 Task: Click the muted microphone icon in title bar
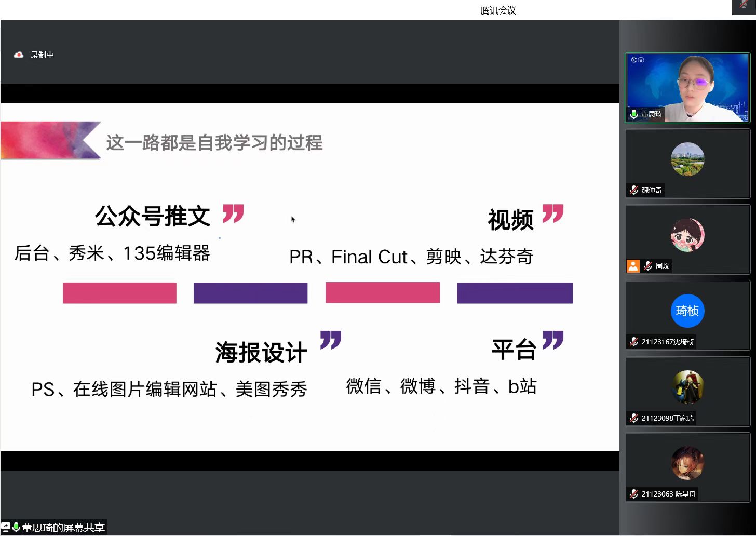(744, 5)
